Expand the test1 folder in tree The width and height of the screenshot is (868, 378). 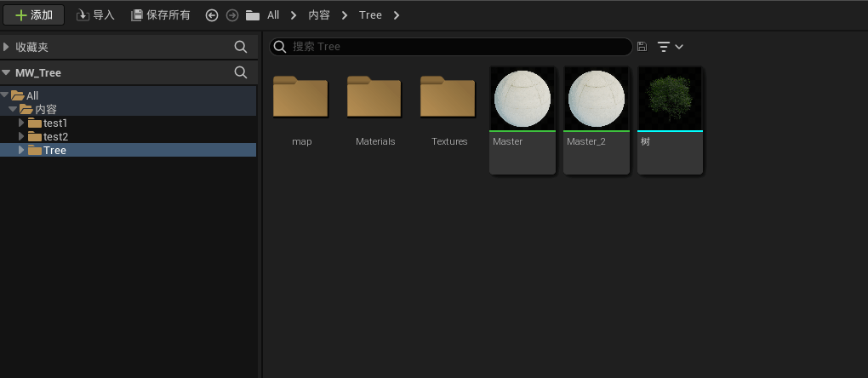pyautogui.click(x=22, y=123)
